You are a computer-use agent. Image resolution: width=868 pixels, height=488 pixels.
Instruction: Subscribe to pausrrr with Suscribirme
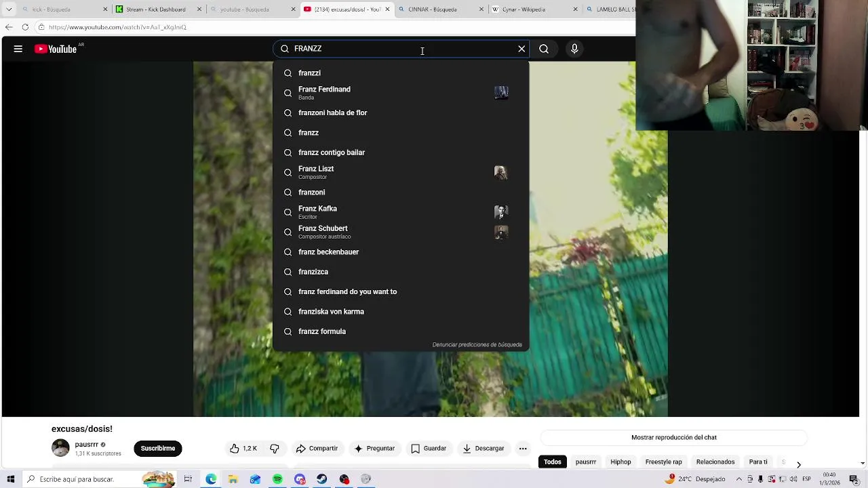tap(158, 449)
